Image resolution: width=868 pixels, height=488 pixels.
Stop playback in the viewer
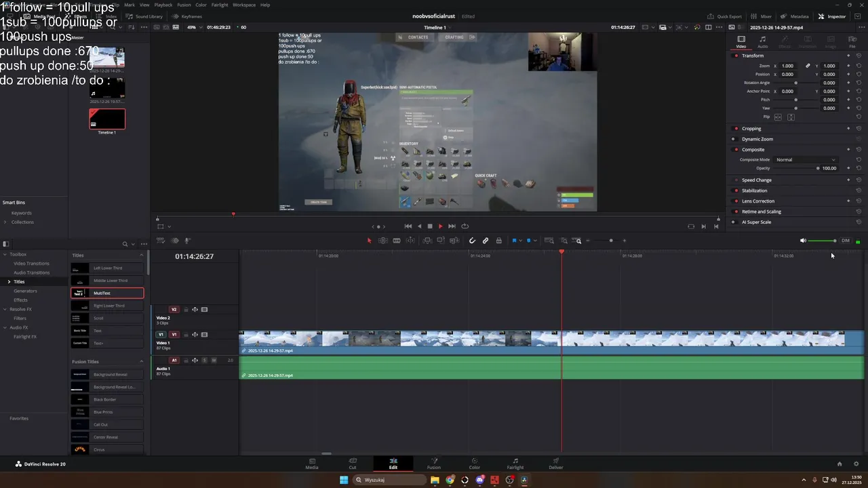430,226
